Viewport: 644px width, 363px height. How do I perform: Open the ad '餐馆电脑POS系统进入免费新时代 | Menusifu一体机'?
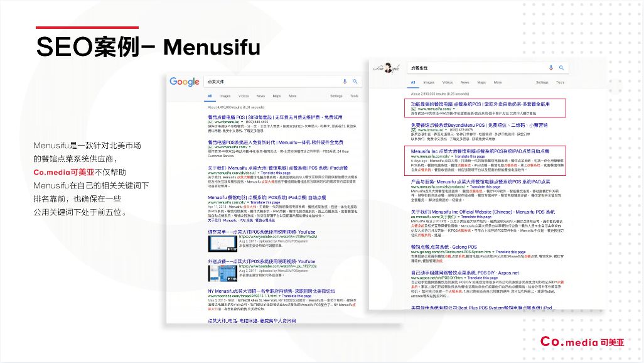(275, 142)
